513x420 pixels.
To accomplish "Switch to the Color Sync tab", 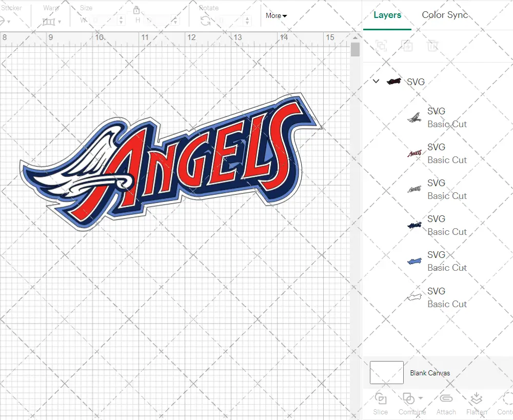I will coord(445,15).
